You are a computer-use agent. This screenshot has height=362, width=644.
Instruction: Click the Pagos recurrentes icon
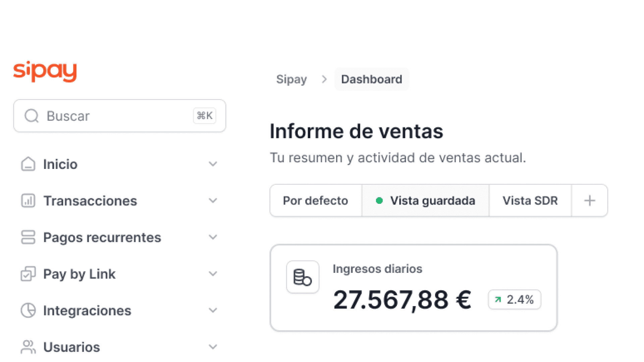pos(28,237)
